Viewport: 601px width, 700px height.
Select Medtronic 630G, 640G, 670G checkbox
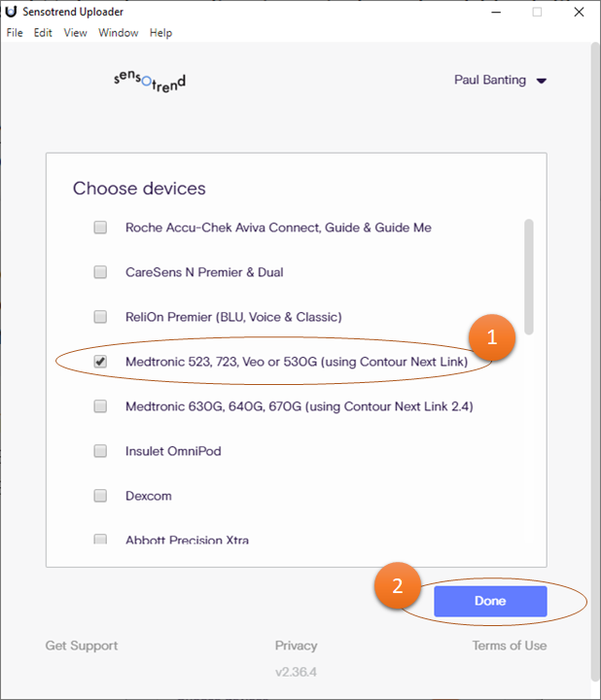100,405
